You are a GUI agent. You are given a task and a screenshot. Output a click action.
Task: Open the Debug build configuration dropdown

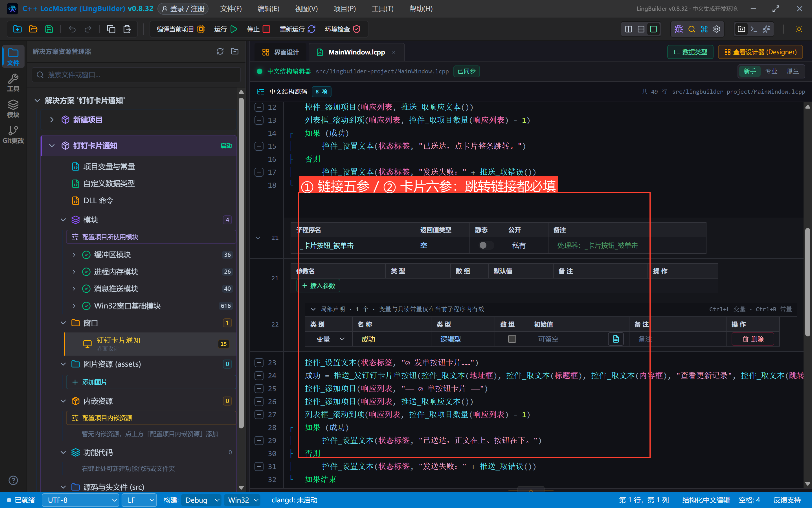[x=201, y=500]
